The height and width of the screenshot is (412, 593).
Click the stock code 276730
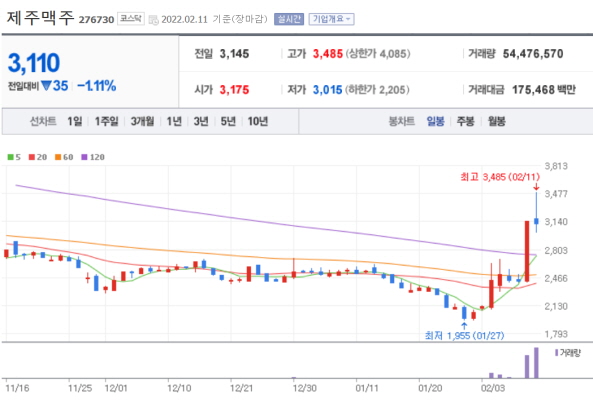click(96, 20)
